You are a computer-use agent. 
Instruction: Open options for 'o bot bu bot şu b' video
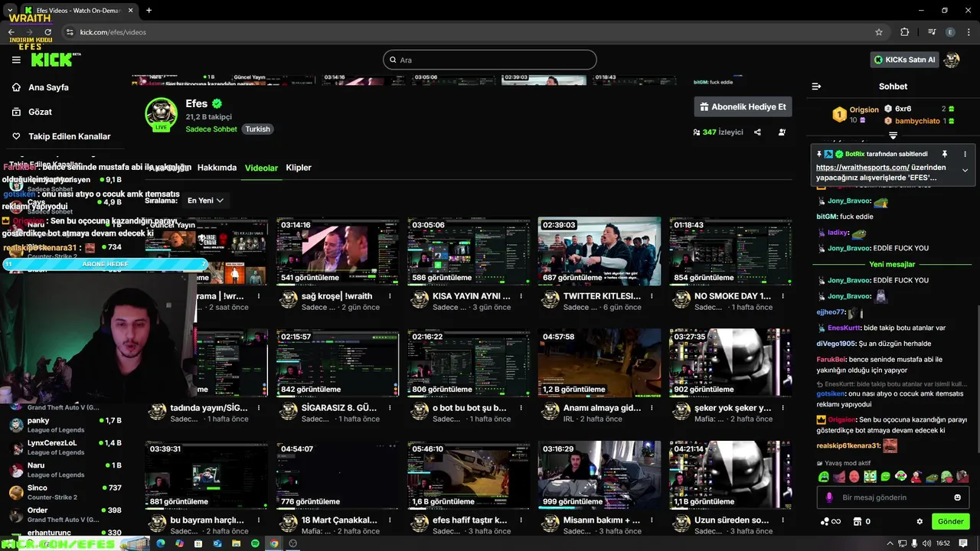click(521, 408)
